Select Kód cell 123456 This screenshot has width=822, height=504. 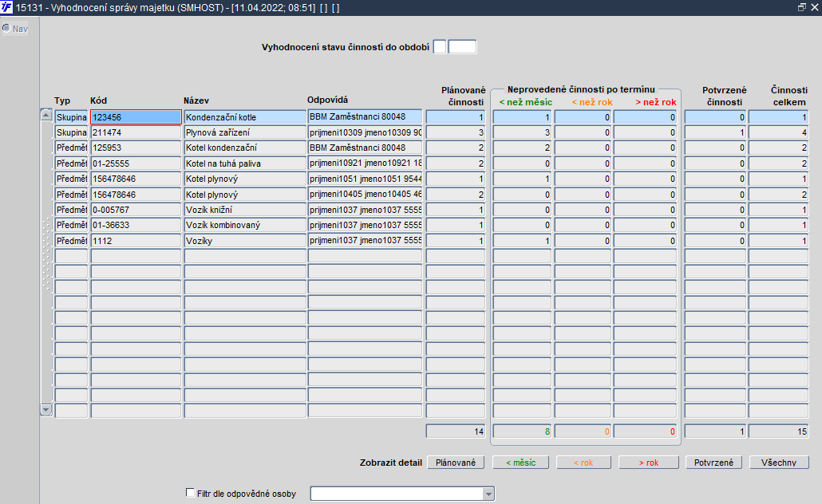[136, 117]
